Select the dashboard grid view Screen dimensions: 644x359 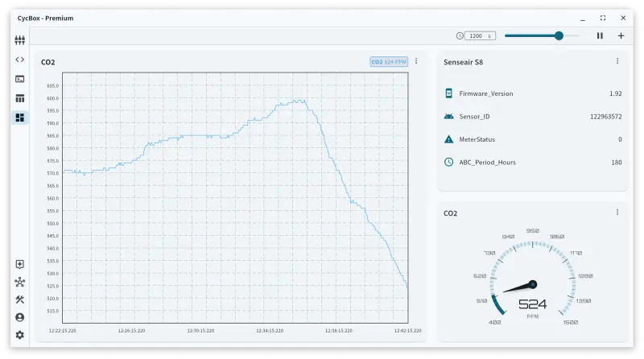coord(19,118)
